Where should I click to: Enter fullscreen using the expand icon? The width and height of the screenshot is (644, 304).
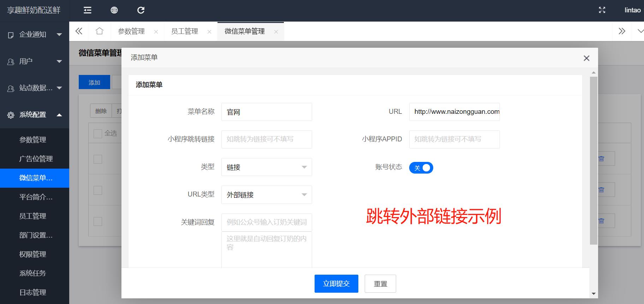coord(602,10)
